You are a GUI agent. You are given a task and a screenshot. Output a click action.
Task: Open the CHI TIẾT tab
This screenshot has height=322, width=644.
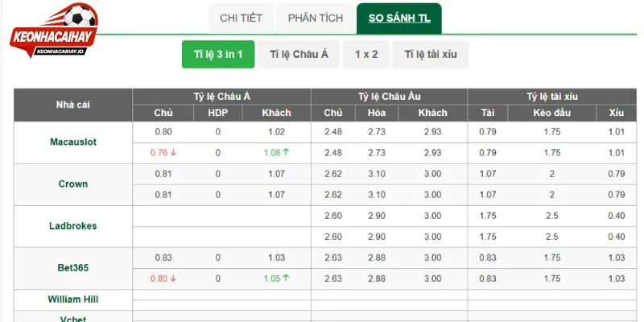click(241, 19)
